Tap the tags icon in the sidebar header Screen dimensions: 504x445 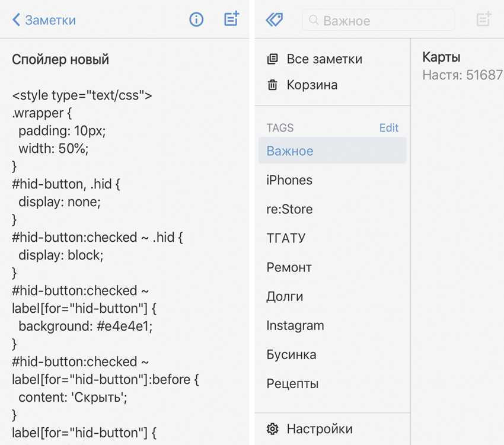click(274, 20)
